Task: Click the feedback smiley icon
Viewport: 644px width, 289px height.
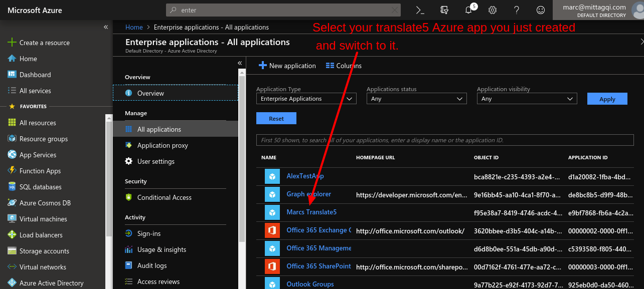Action: 541,10
